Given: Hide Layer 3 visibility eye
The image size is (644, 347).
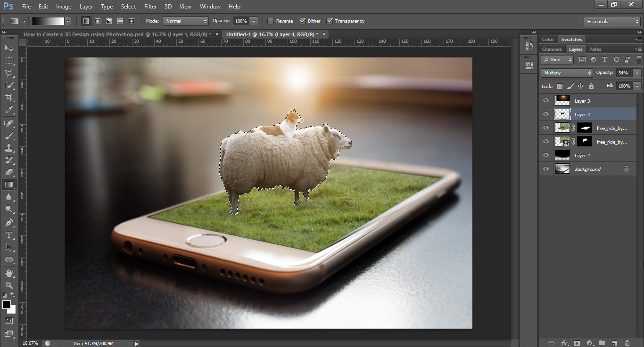Looking at the screenshot, I should tap(546, 101).
